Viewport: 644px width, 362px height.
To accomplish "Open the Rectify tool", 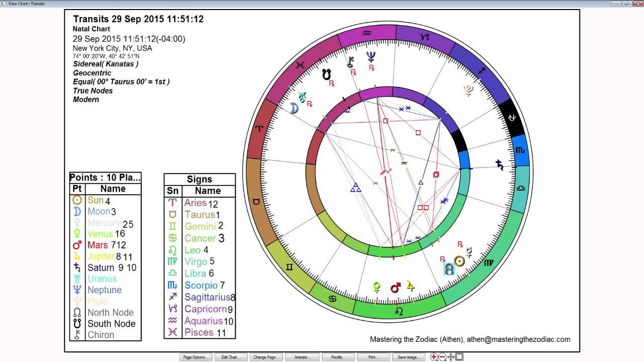I will coord(337,357).
